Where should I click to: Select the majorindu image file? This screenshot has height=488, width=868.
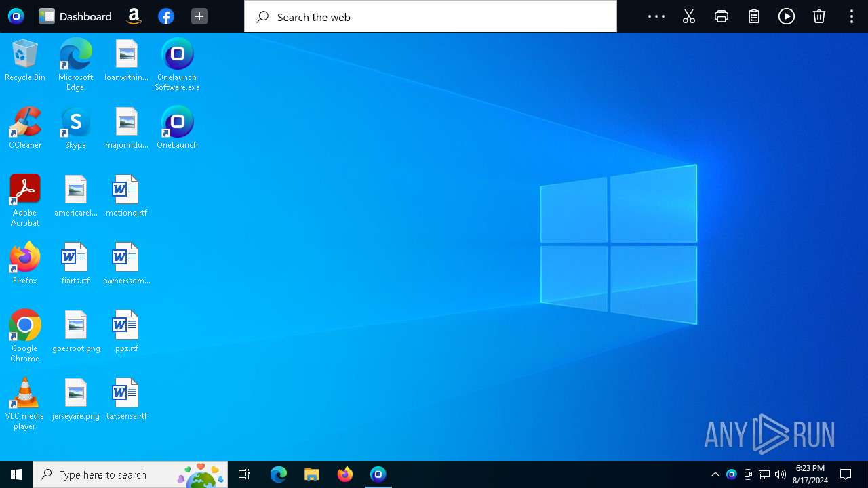(x=127, y=128)
